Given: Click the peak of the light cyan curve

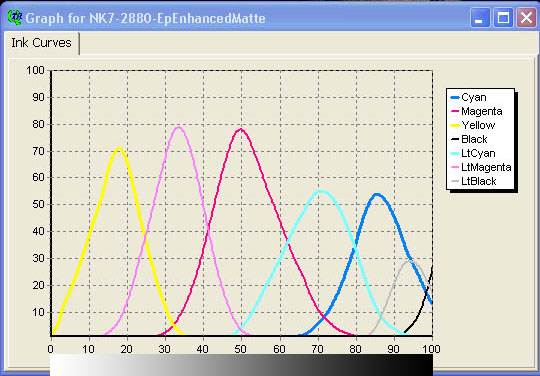Looking at the screenshot, I should pyautogui.click(x=321, y=191).
